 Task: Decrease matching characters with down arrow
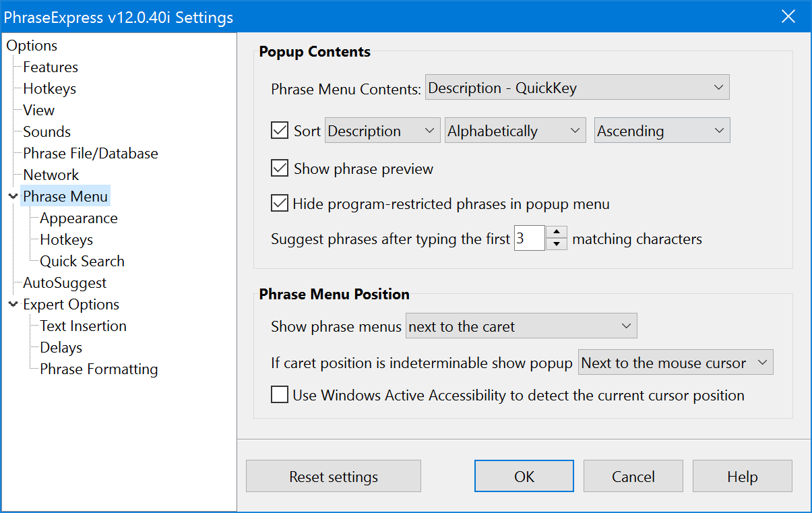click(x=556, y=245)
